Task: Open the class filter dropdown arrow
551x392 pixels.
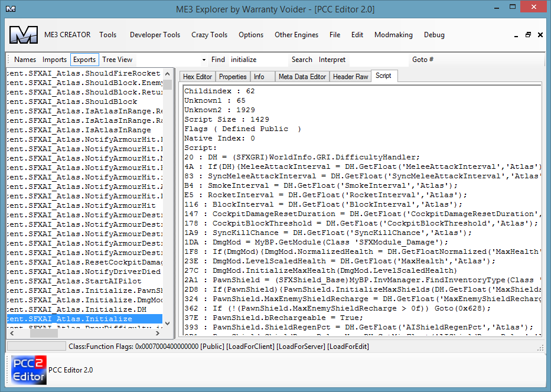Action: [204, 60]
